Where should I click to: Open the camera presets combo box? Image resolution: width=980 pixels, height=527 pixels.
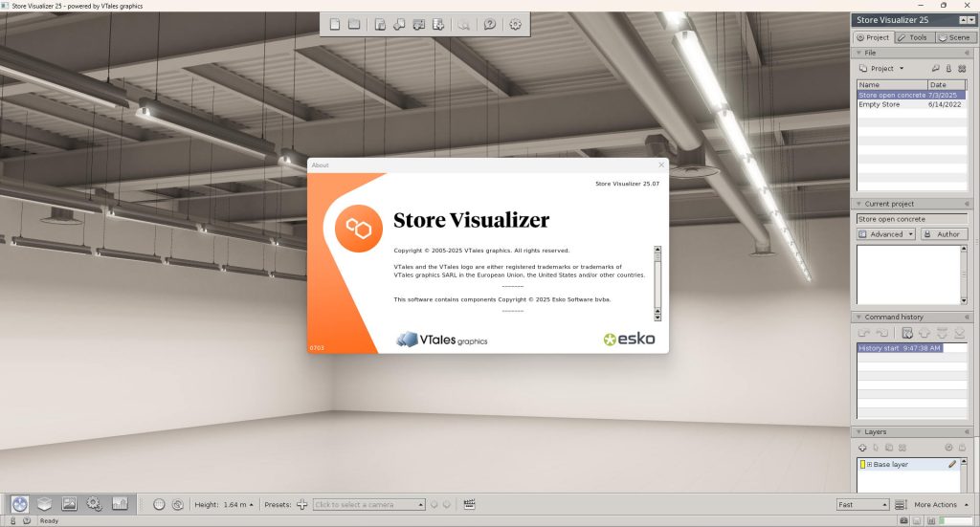tap(368, 504)
